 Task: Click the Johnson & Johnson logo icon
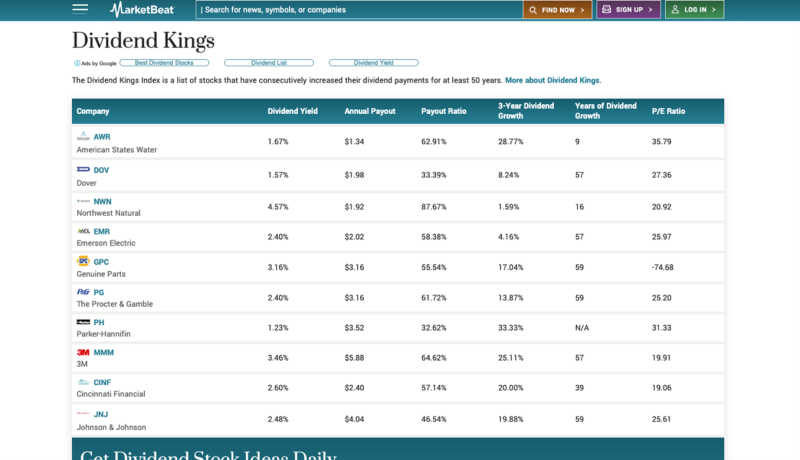click(83, 414)
